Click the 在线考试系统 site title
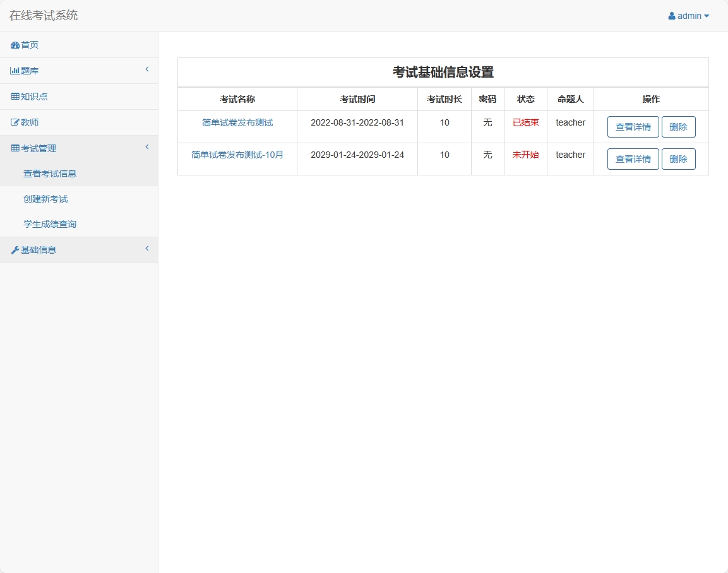728x573 pixels. 43,15
